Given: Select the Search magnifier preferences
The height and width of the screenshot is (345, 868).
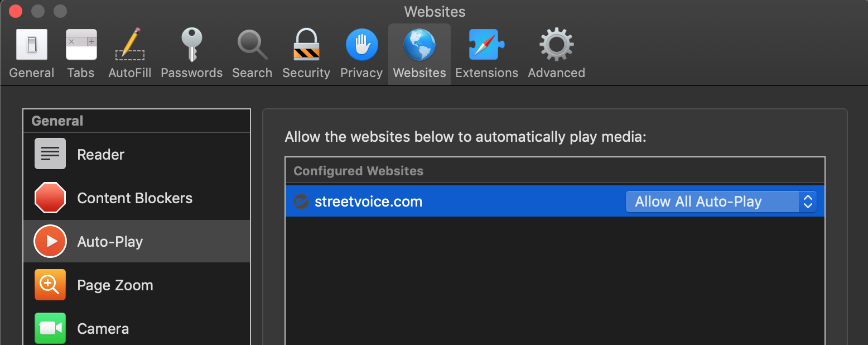Looking at the screenshot, I should click(x=252, y=54).
